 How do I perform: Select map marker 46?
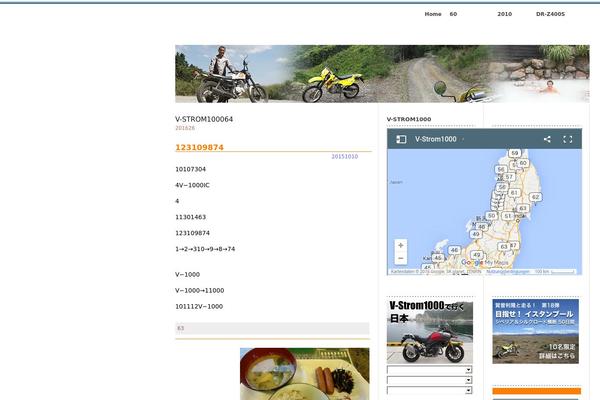454,250
